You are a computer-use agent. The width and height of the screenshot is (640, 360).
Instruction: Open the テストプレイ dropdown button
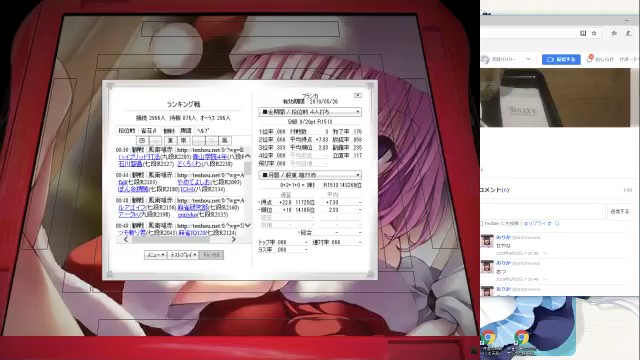(x=183, y=255)
